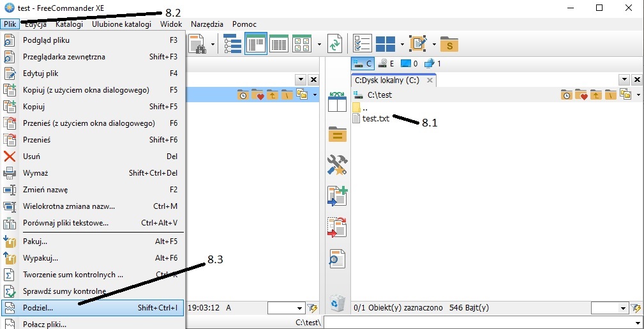This screenshot has height=329, width=644.
Task: Click the copy files splitter icon
Action: 337,195
